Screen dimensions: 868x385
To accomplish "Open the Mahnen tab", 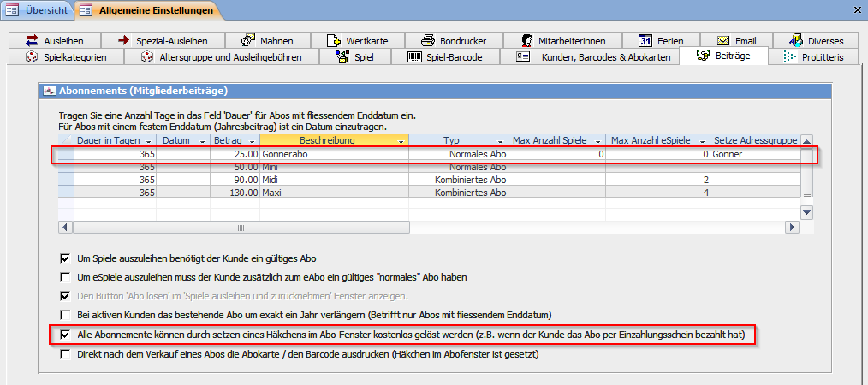I will tap(267, 40).
